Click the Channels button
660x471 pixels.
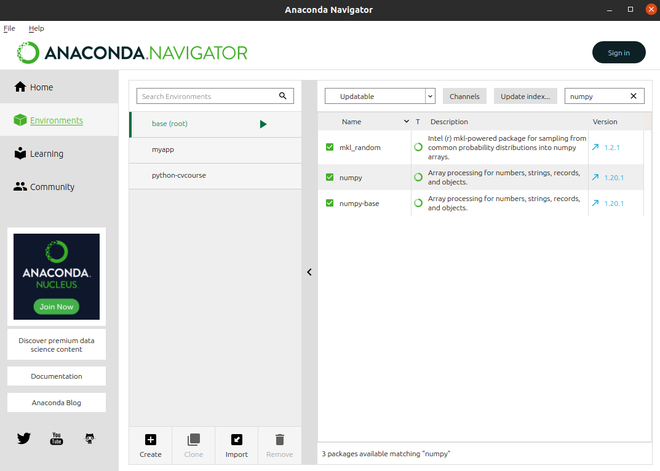coord(464,96)
